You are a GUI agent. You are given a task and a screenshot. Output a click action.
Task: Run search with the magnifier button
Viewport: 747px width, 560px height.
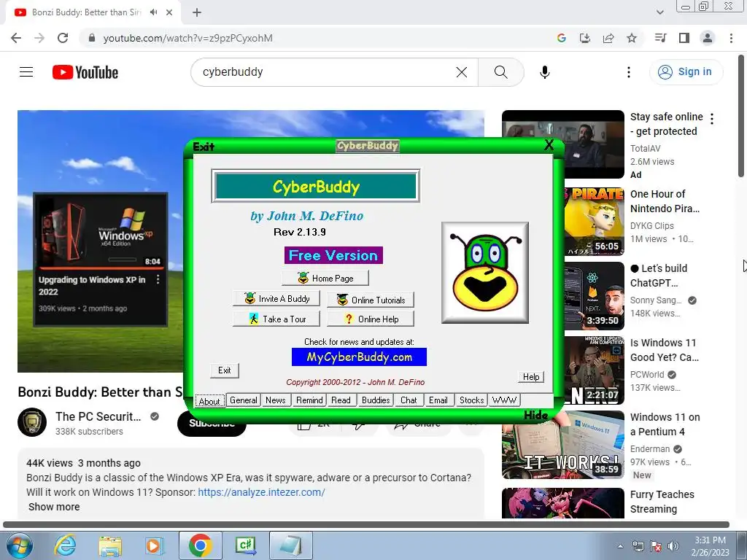(500, 72)
